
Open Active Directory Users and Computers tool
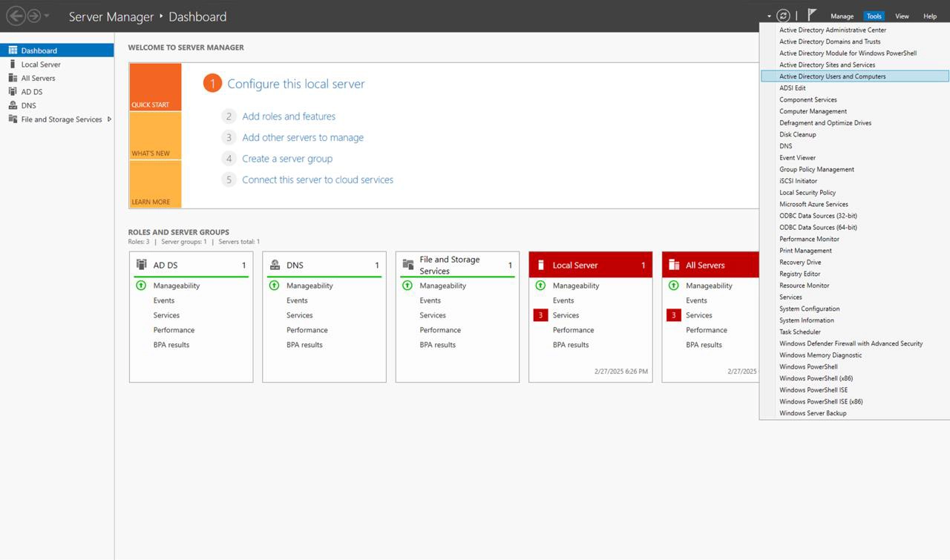point(855,76)
